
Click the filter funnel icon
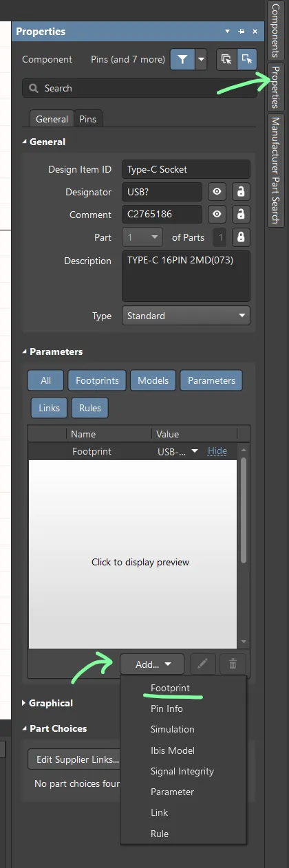[x=182, y=59]
